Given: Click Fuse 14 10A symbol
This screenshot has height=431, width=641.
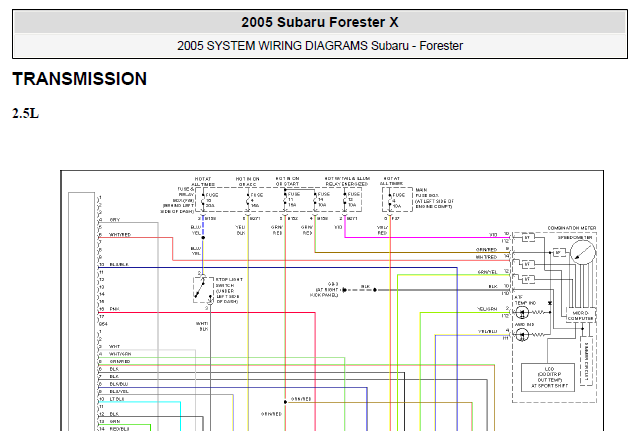Looking at the screenshot, I should pos(315,199).
